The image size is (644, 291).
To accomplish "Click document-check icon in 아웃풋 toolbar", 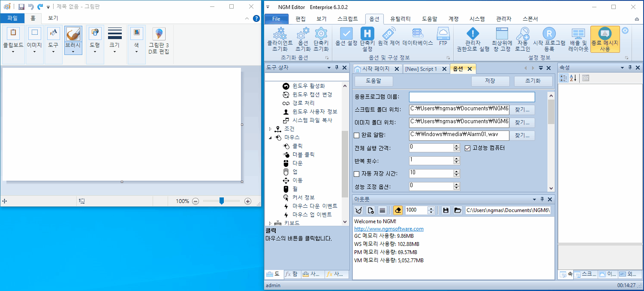I will [x=371, y=210].
